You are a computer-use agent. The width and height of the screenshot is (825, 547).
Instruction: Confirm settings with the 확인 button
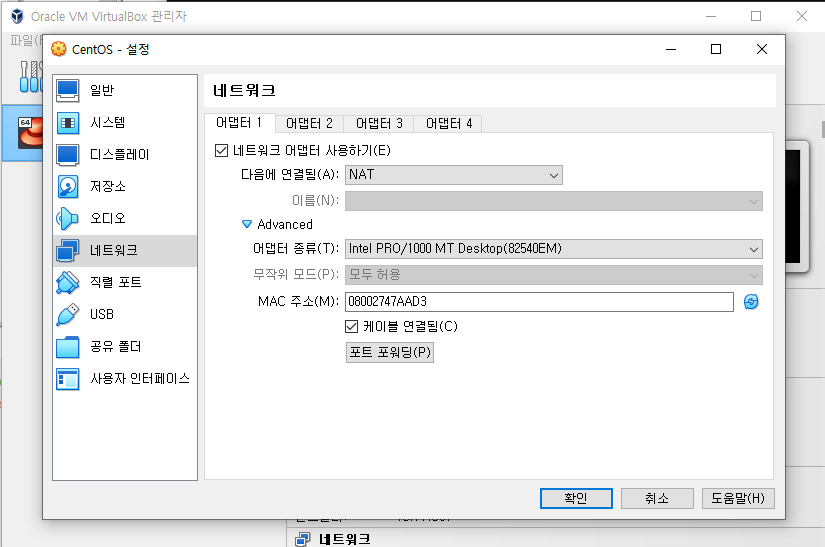[576, 499]
